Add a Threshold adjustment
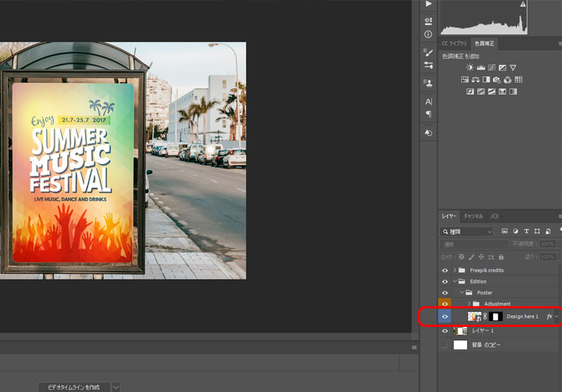 (492, 92)
